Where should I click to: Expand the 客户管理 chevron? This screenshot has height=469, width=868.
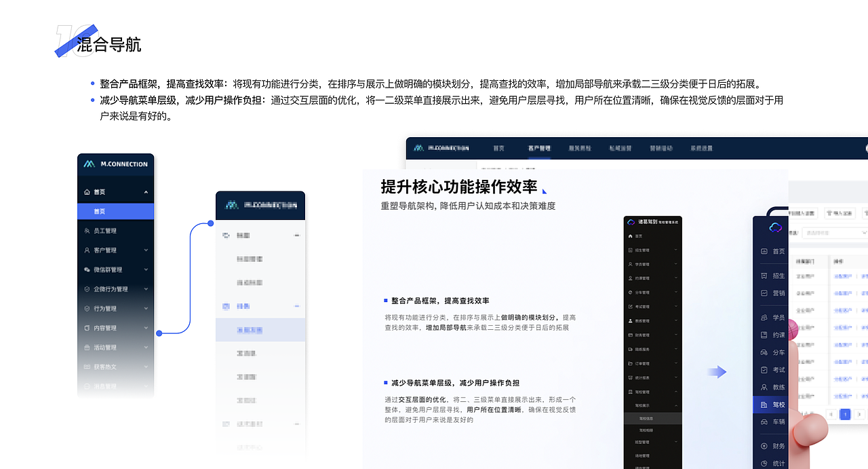click(146, 250)
